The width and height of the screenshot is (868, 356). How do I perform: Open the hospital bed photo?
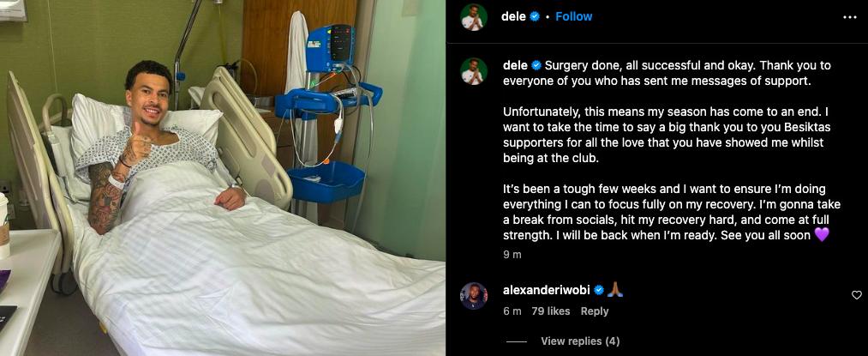[223, 178]
